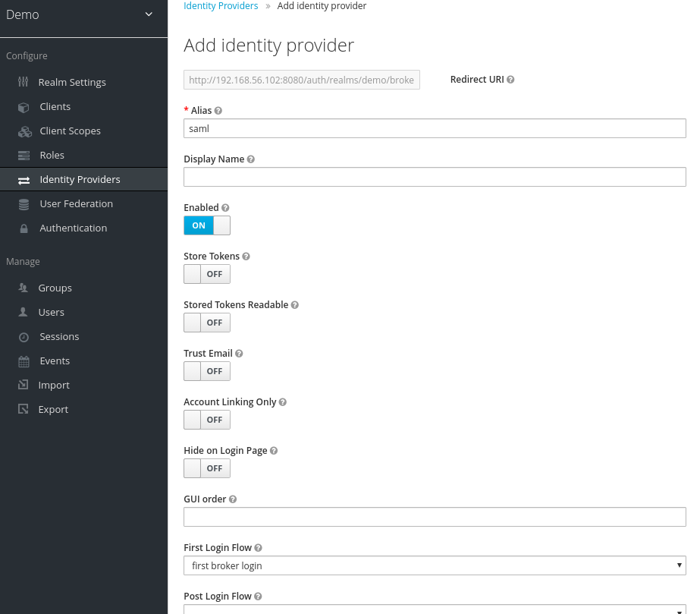700x614 pixels.
Task: Click the Realm Settings sliders icon
Action: [x=24, y=82]
